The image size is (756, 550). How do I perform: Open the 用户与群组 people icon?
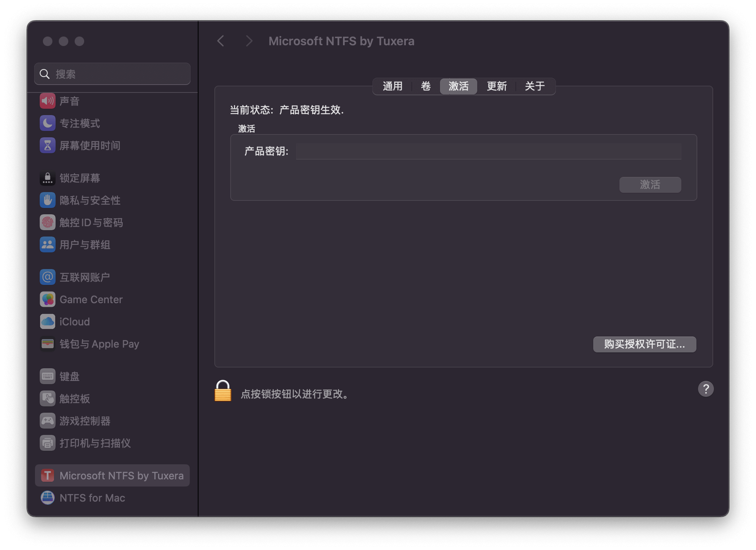point(48,244)
